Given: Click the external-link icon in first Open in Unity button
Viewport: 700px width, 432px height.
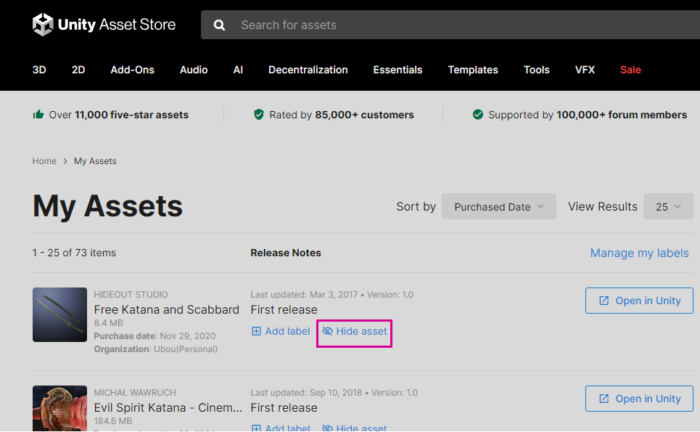Looking at the screenshot, I should pos(603,301).
